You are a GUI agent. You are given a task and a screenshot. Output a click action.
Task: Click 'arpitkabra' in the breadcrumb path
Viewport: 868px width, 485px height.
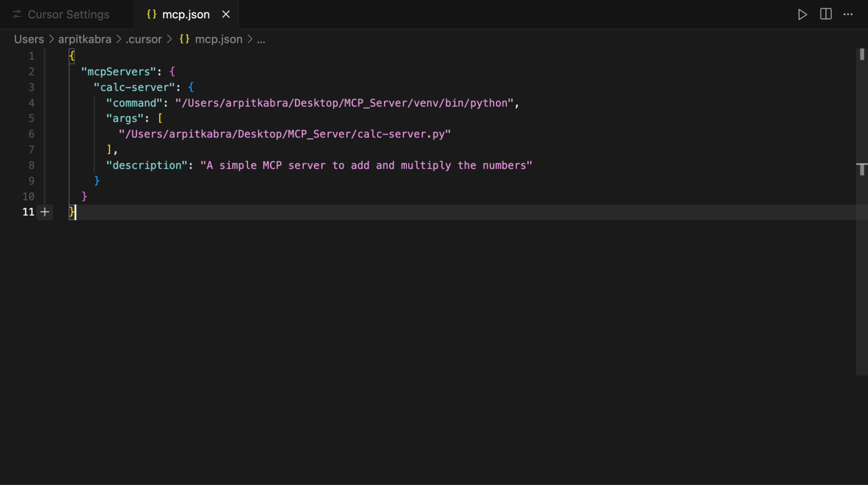pos(84,39)
